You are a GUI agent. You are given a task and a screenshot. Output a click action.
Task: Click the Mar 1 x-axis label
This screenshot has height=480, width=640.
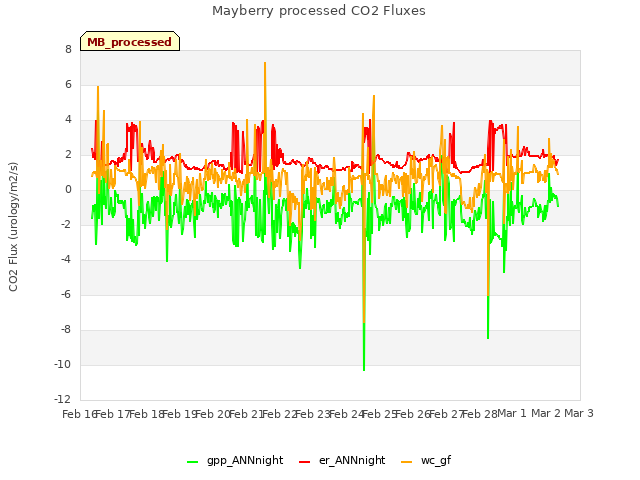pos(512,413)
